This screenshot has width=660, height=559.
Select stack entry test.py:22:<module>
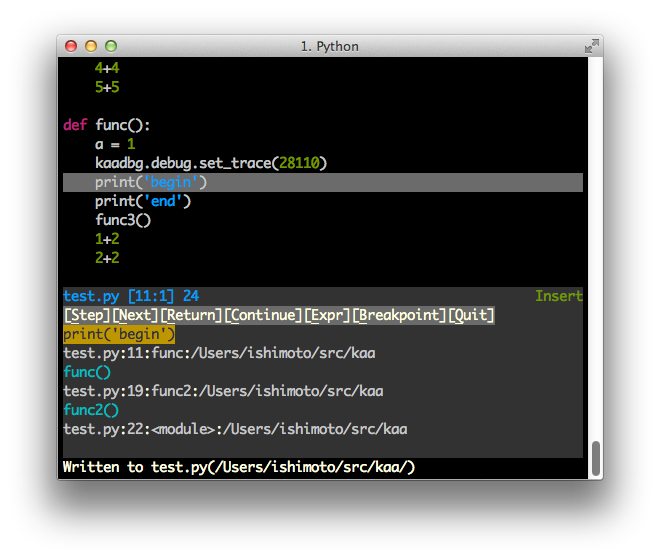point(235,429)
